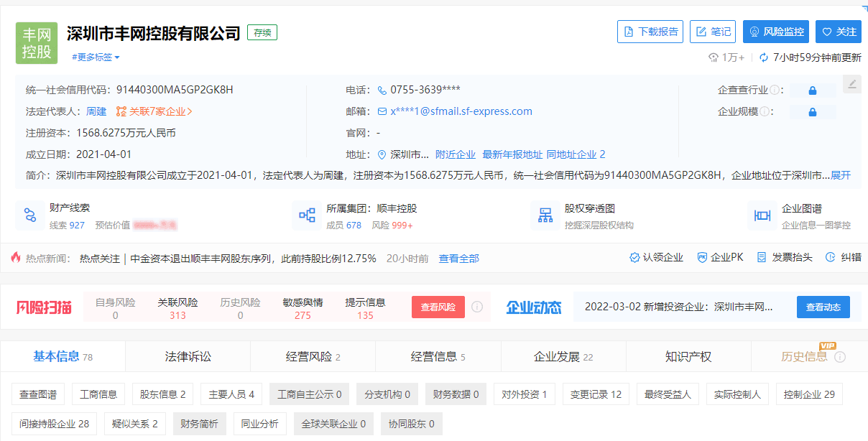868x441 pixels.
Task: Click 查看全部 for hot news
Action: pyautogui.click(x=459, y=259)
